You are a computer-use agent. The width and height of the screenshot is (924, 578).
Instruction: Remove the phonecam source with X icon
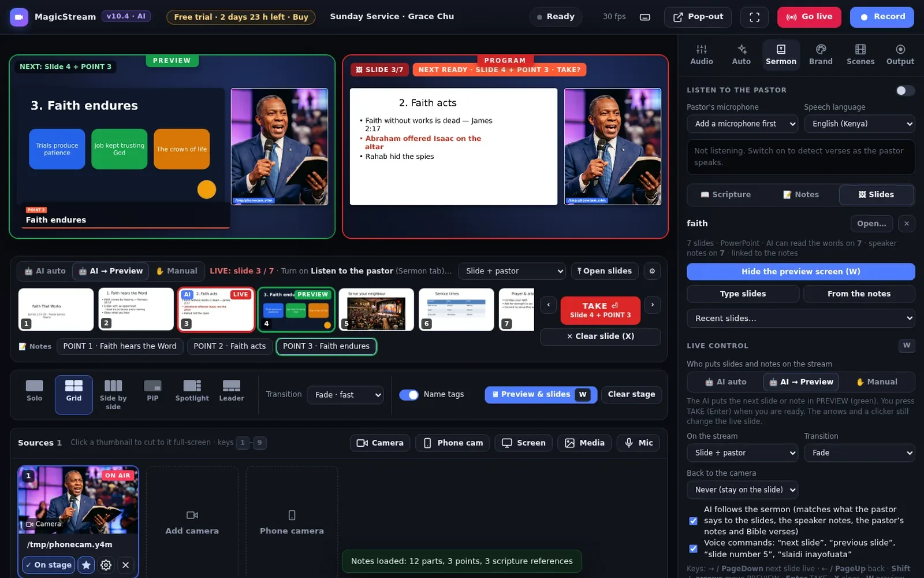(x=126, y=565)
